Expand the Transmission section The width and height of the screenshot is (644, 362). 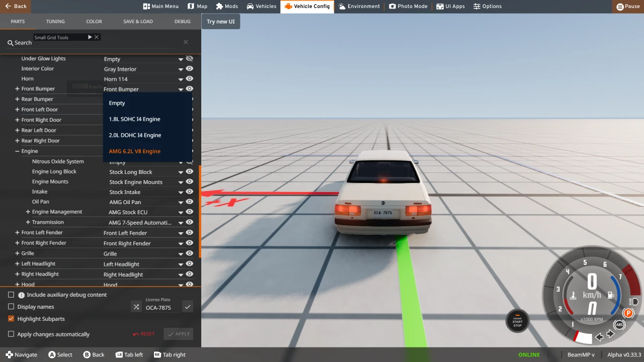(28, 222)
